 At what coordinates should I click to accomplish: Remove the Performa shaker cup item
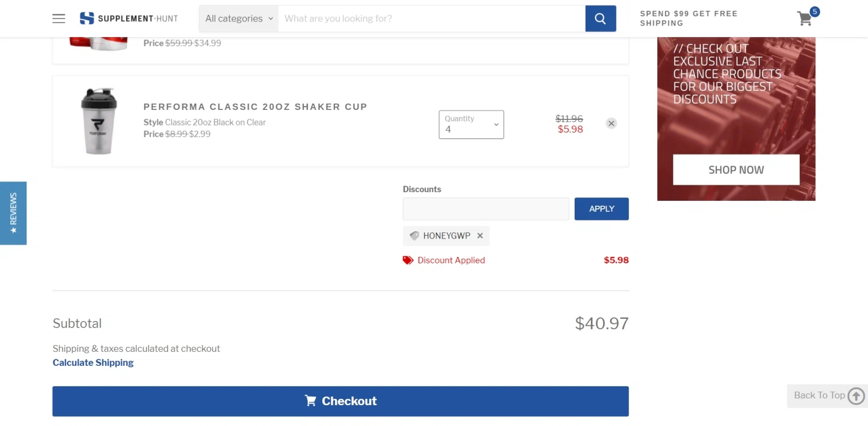pyautogui.click(x=611, y=123)
